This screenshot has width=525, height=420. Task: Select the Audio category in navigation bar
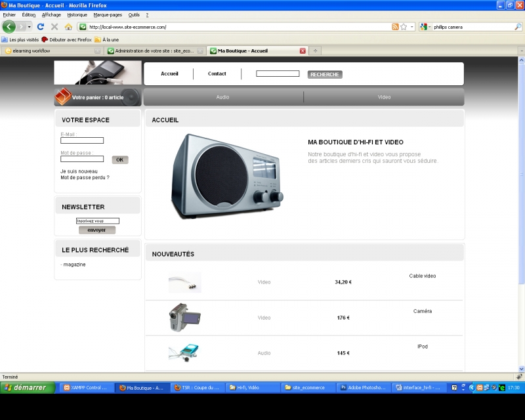(222, 97)
